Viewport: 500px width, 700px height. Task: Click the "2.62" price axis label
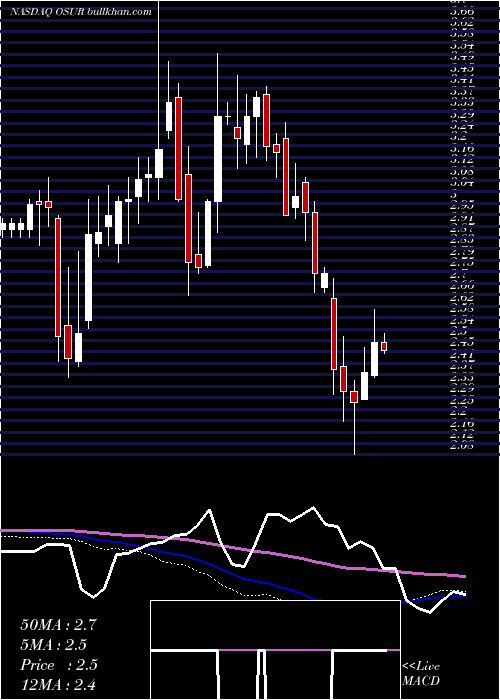pyautogui.click(x=462, y=297)
